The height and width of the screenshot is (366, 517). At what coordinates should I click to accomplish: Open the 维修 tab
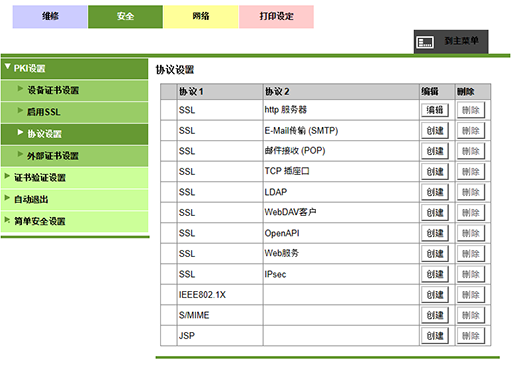coord(50,16)
